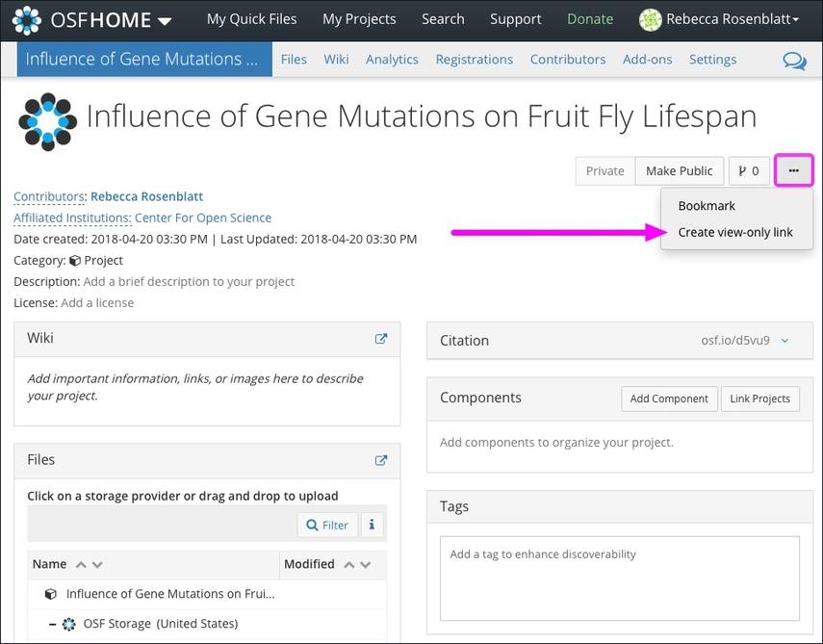Open the project Settings tab

712,60
